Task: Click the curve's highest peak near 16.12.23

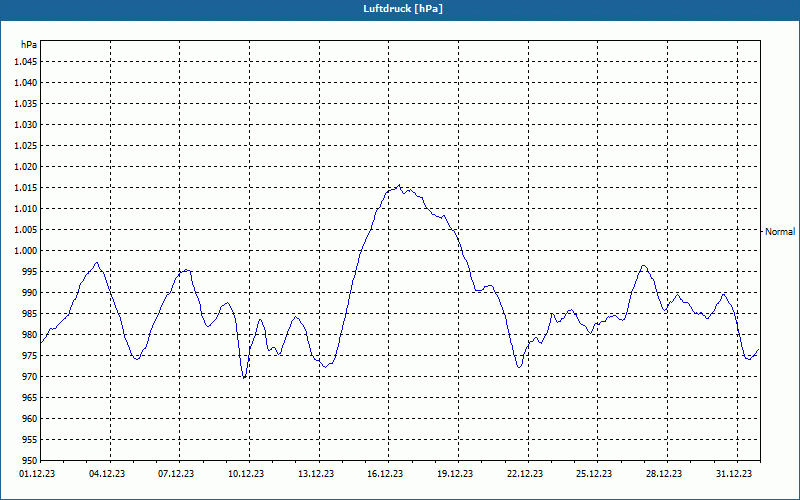Action: coord(399,185)
